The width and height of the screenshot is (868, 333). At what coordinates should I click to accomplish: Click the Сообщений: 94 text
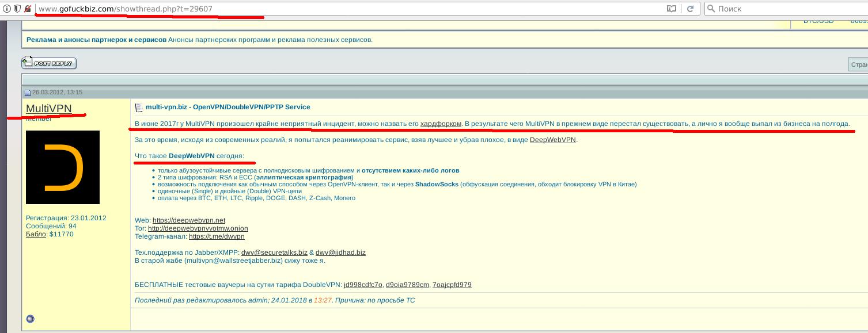51,226
